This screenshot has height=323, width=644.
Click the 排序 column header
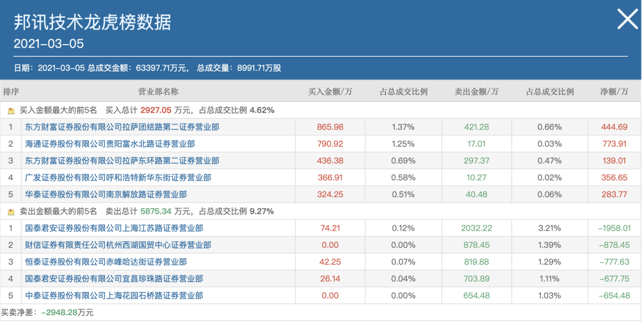click(x=11, y=92)
